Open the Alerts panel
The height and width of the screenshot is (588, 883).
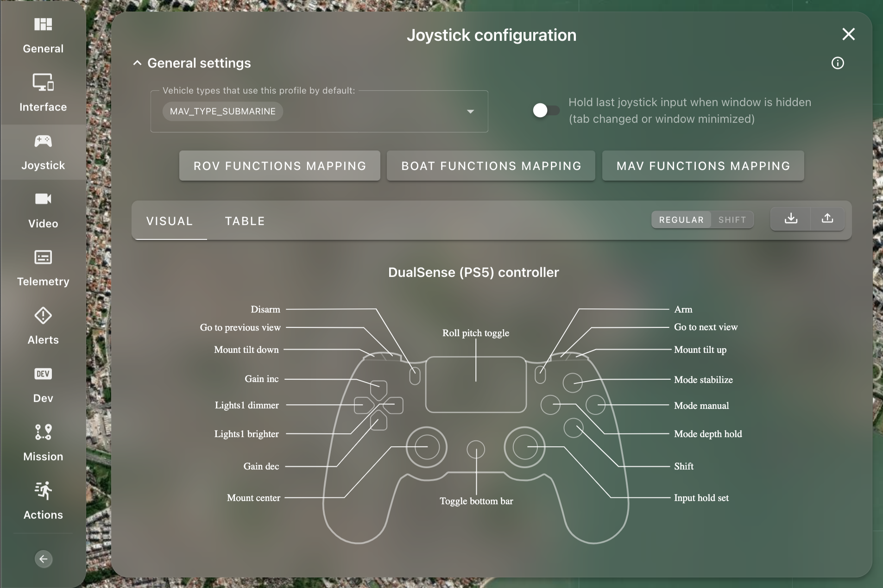(x=42, y=326)
